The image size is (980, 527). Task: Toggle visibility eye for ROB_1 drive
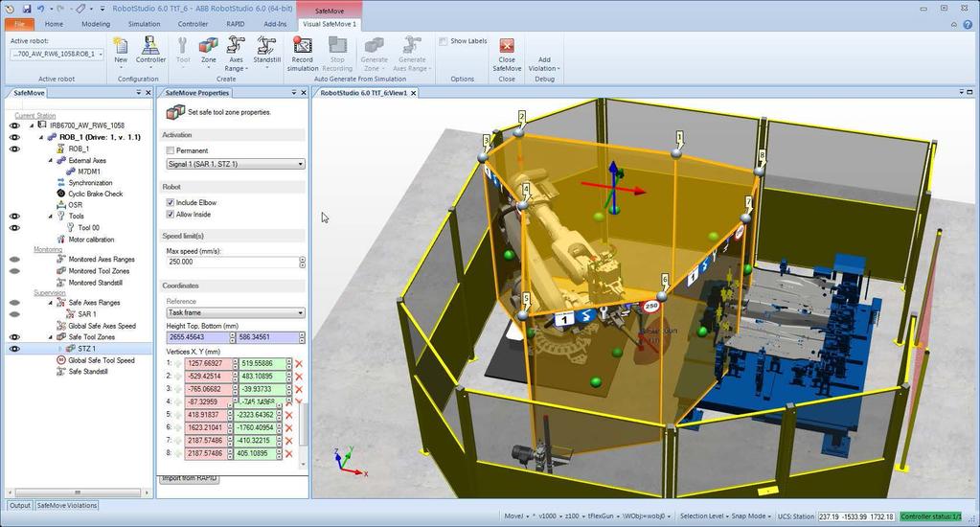pos(14,138)
